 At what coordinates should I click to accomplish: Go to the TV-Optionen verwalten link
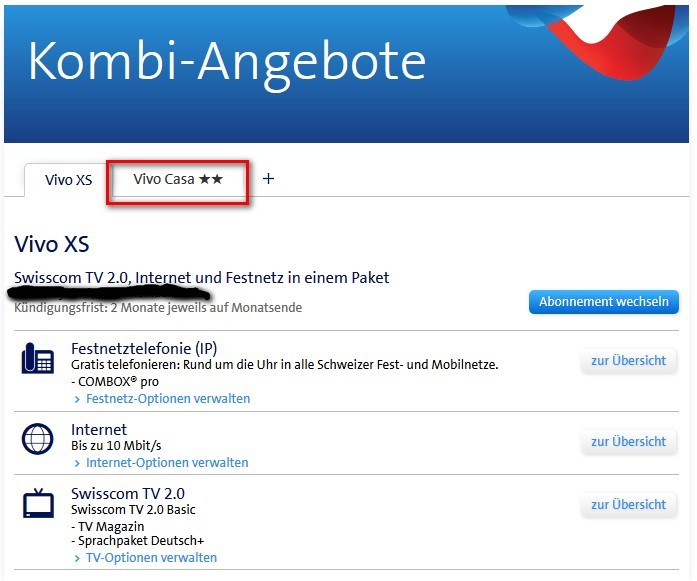151,558
